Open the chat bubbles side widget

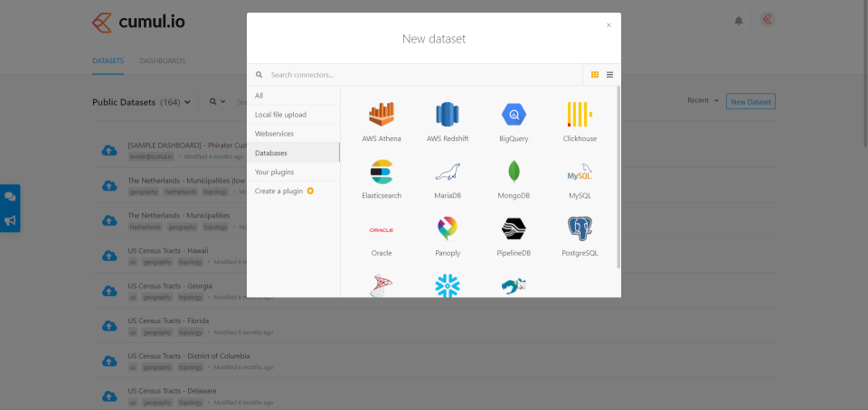10,196
